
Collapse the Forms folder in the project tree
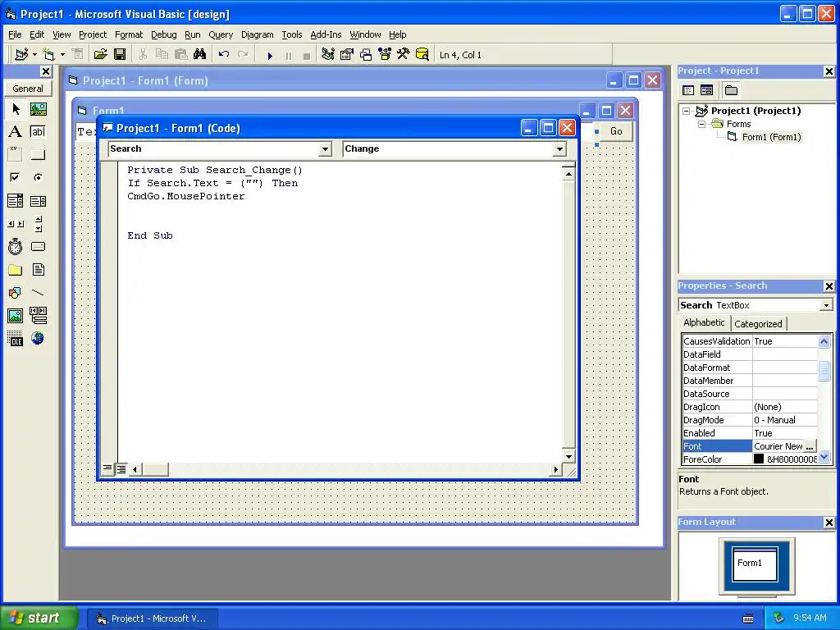[x=702, y=124]
